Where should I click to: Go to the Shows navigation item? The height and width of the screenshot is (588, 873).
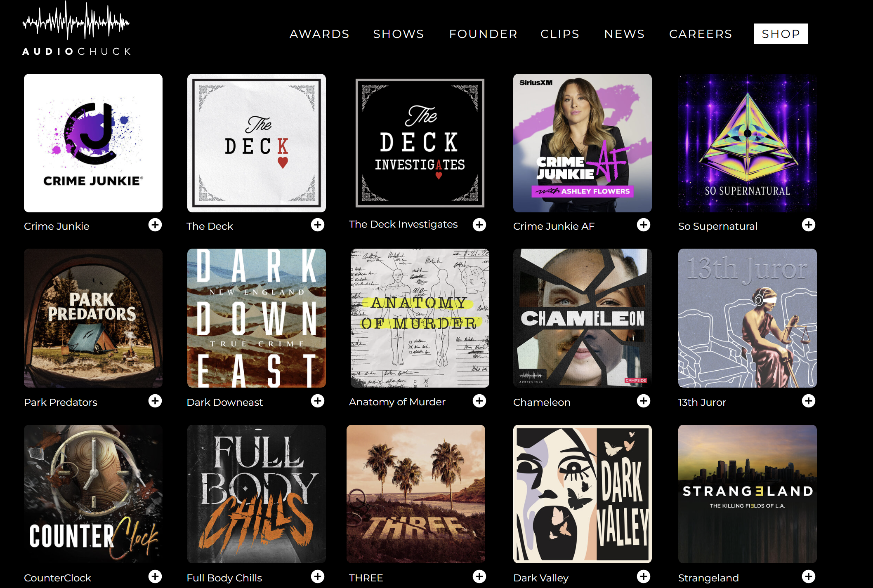pos(399,34)
